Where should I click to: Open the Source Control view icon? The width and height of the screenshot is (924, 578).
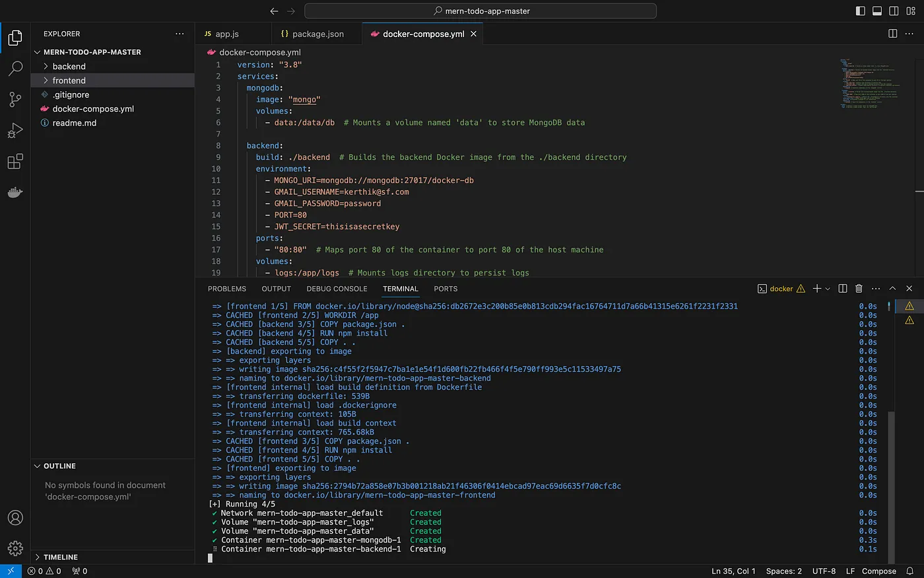(x=15, y=99)
